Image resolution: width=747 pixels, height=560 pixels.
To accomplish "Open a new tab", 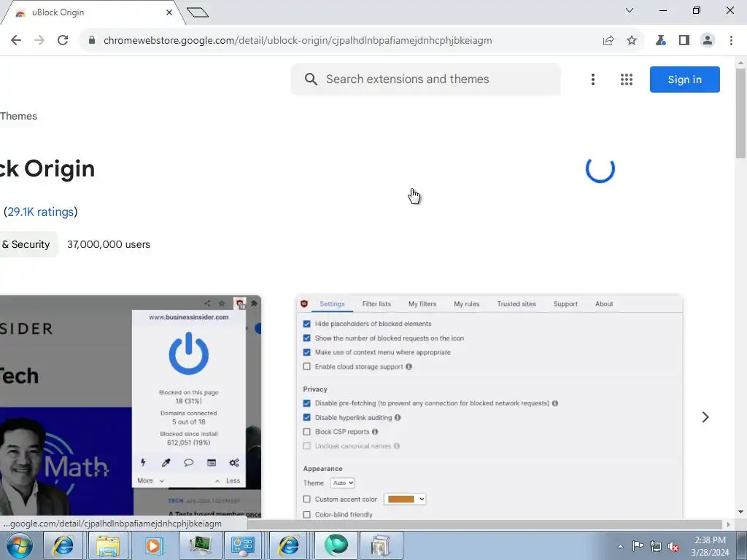I will pyautogui.click(x=198, y=12).
